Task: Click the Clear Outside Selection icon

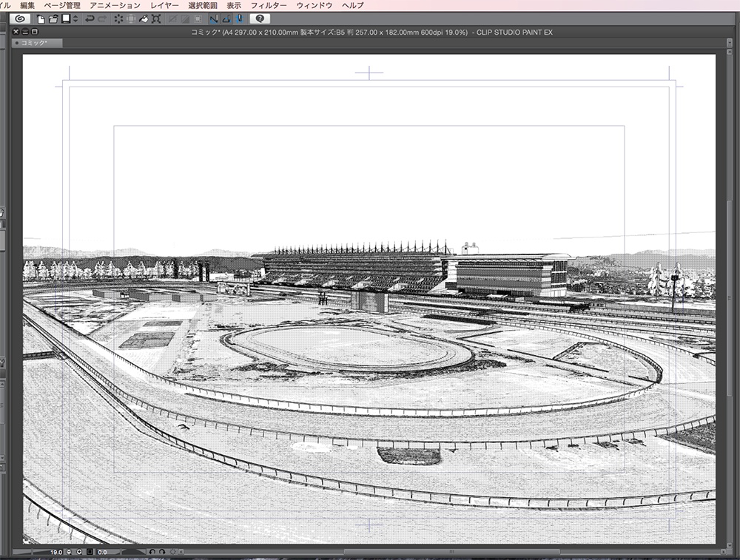Action: (x=131, y=19)
